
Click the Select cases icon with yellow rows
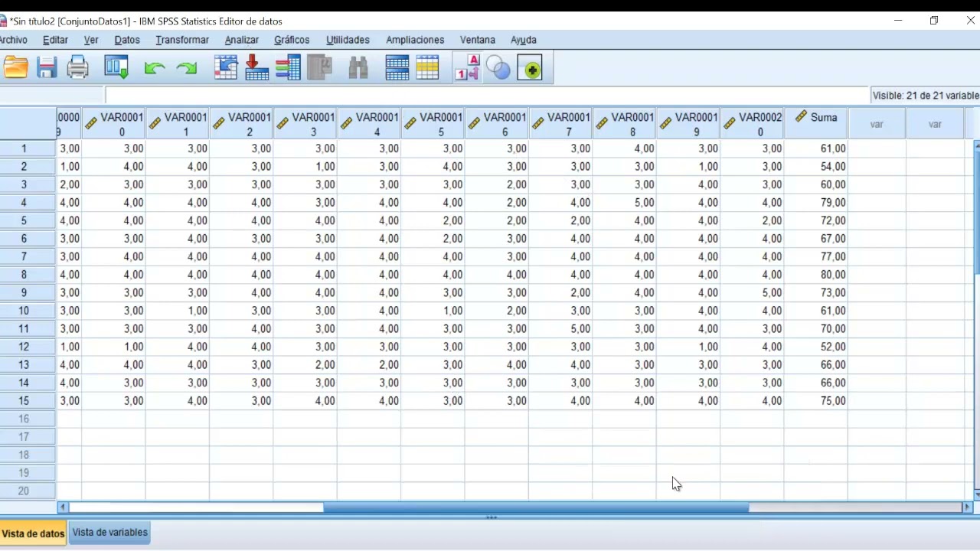[x=427, y=68]
